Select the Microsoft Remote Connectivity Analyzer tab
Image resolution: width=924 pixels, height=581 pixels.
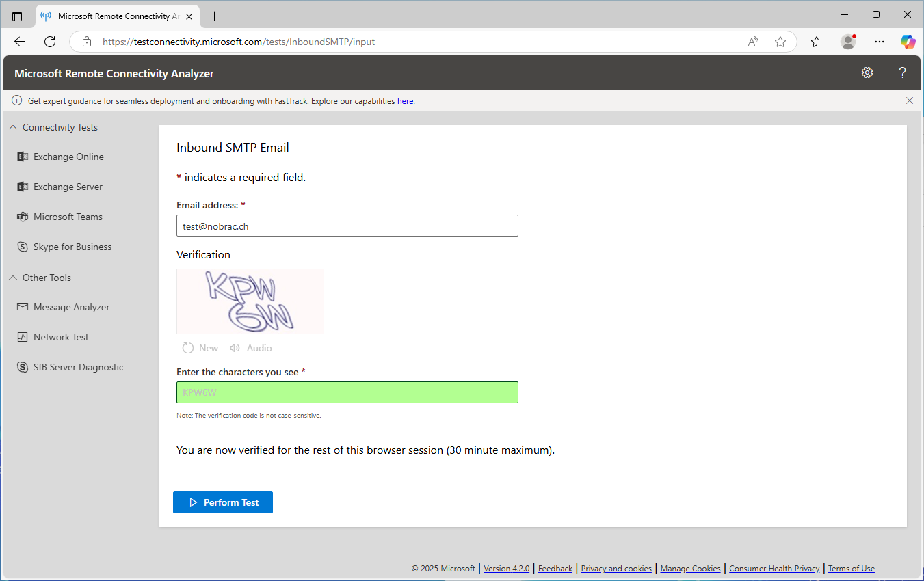[116, 16]
